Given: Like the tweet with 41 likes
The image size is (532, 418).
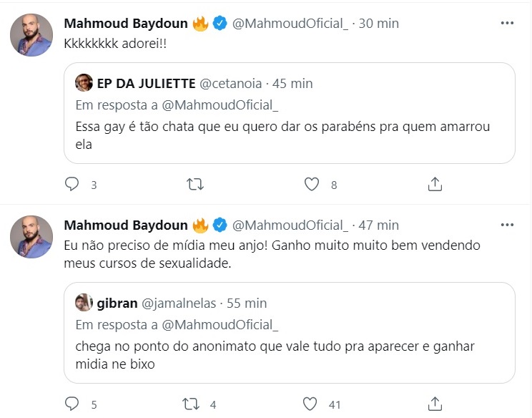Looking at the screenshot, I should (311, 404).
